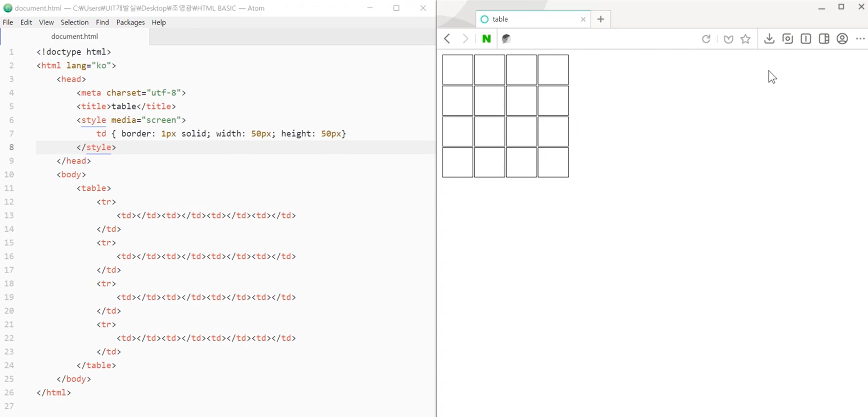The width and height of the screenshot is (868, 417).
Task: Open the Packages menu
Action: (130, 22)
